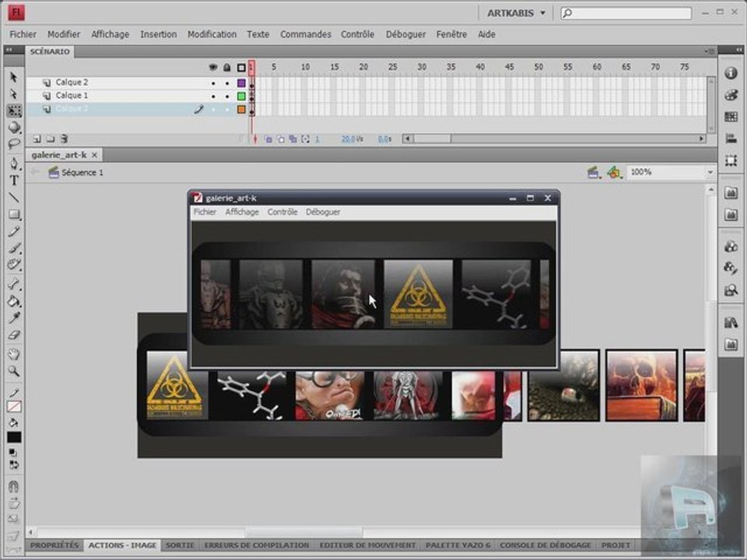The width and height of the screenshot is (747, 560).
Task: Open the Scénario panel options menu
Action: pyautogui.click(x=709, y=51)
